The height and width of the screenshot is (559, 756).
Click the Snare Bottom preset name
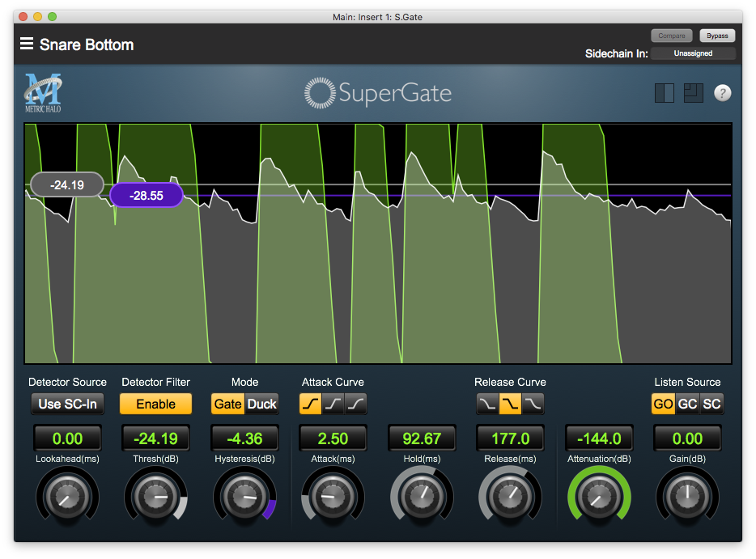87,44
